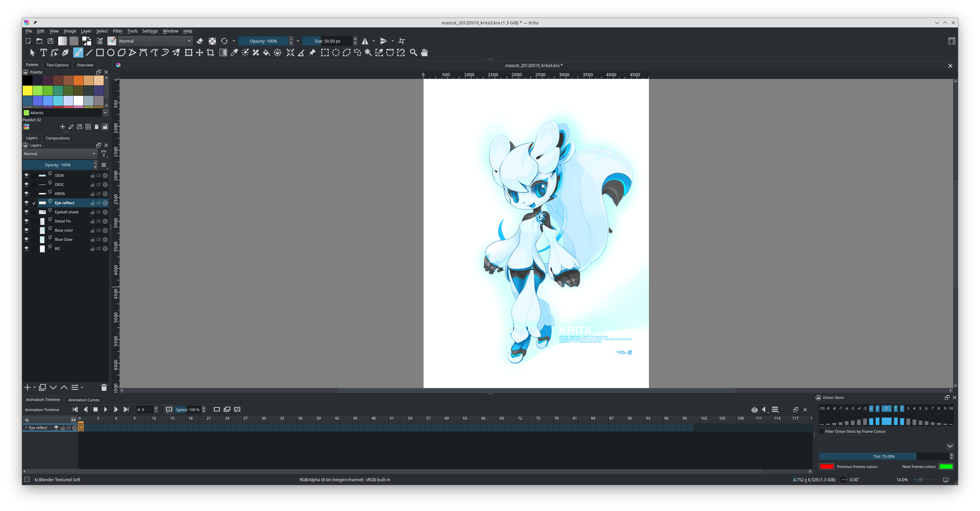Screen dimensions: 980x511
Task: Select the Crop tool
Action: coord(210,53)
